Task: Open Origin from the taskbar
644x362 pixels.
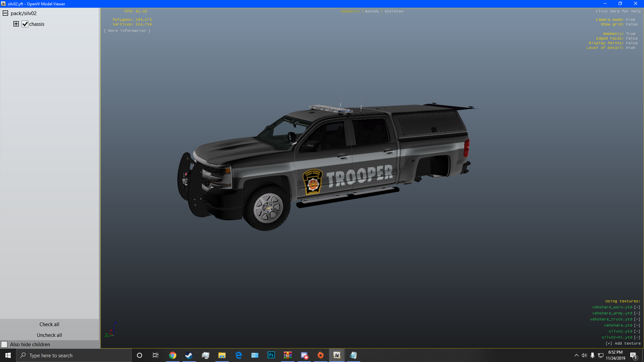Action: [321, 355]
